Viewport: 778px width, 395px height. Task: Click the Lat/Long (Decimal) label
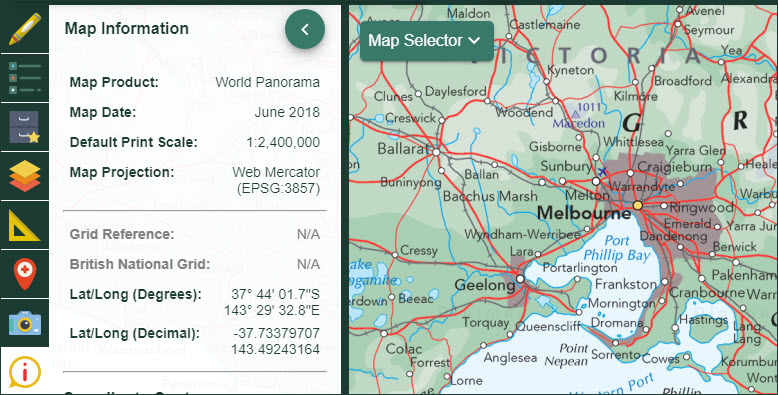tap(134, 333)
